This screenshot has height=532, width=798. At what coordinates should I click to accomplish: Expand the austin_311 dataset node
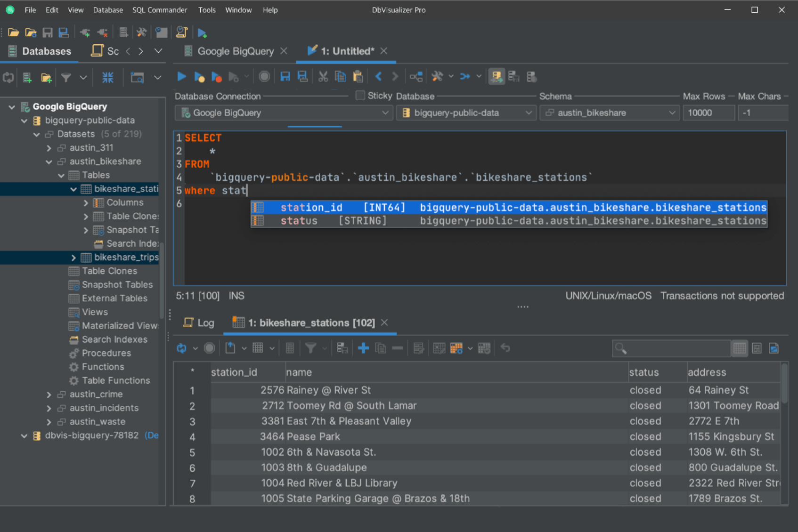[49, 148]
